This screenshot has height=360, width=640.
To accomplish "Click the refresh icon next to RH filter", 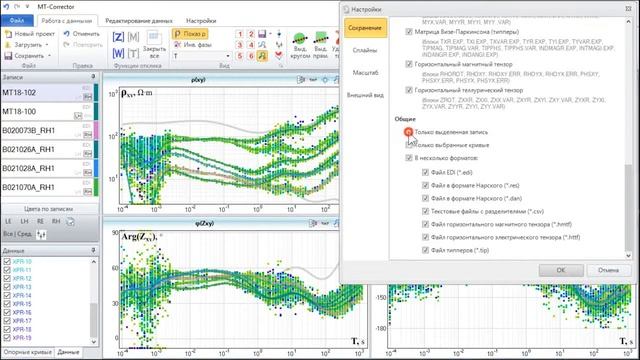I will [71, 222].
